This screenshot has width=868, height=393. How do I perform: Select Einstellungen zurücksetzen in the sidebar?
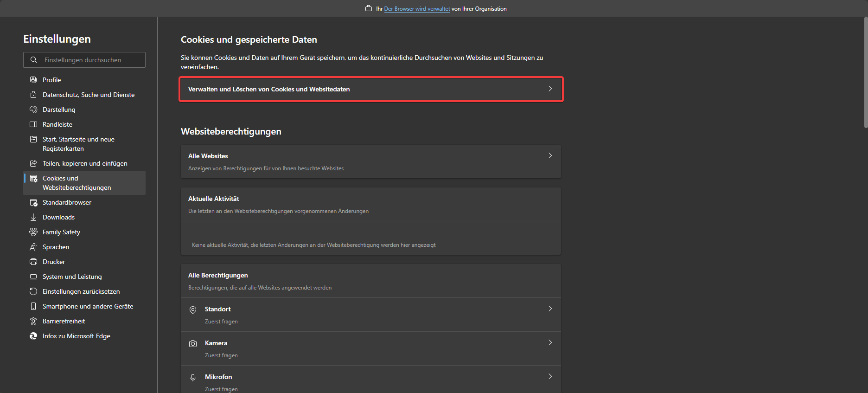(x=81, y=291)
